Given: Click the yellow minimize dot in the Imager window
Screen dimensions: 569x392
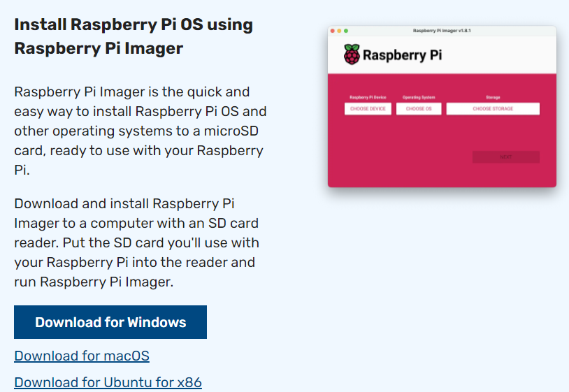Looking at the screenshot, I should [x=339, y=31].
